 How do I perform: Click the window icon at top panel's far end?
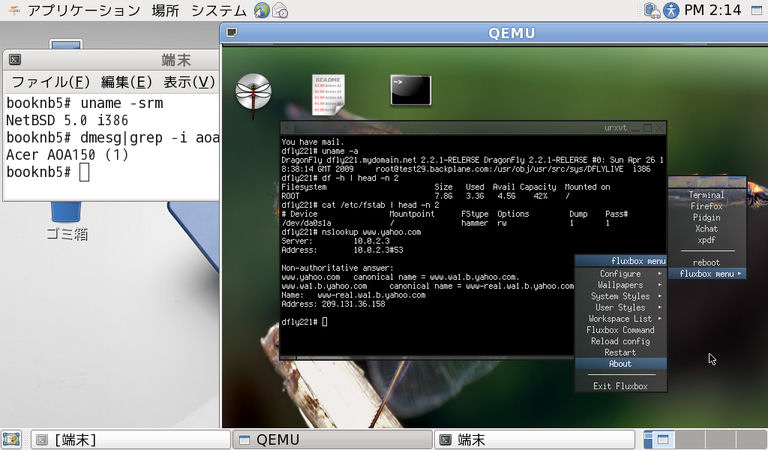[757, 10]
